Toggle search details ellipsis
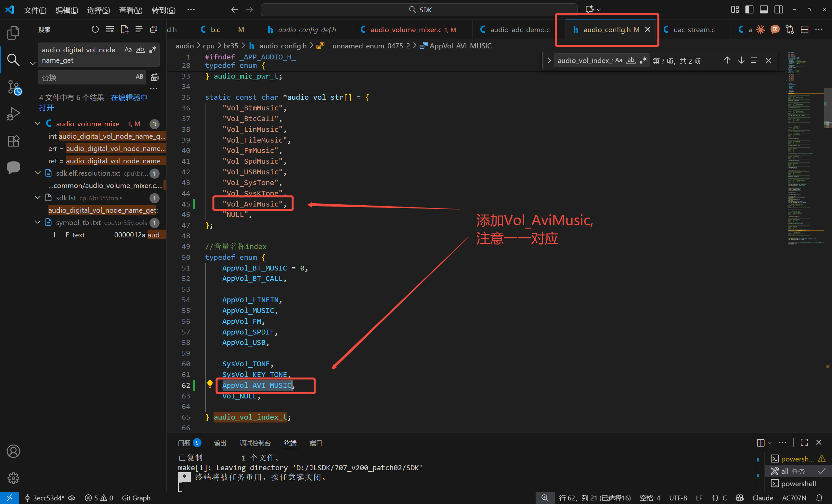Viewport: 832px width, 504px height. coord(154,89)
